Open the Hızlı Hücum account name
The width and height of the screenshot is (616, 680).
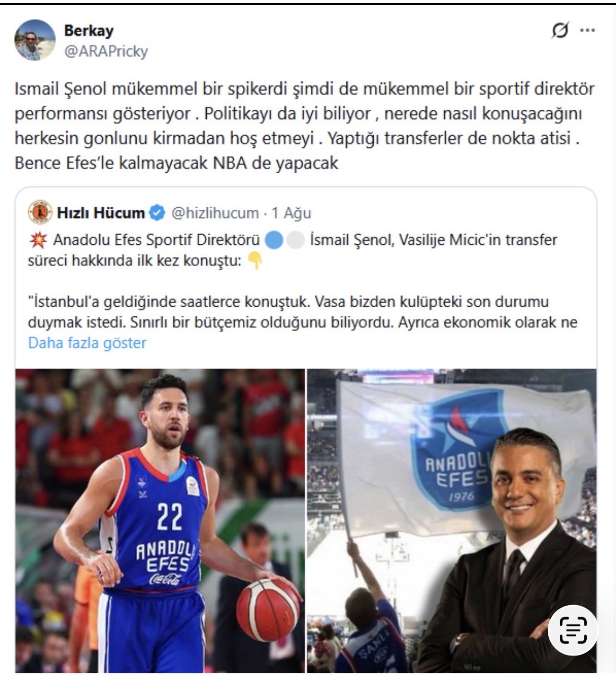101,213
